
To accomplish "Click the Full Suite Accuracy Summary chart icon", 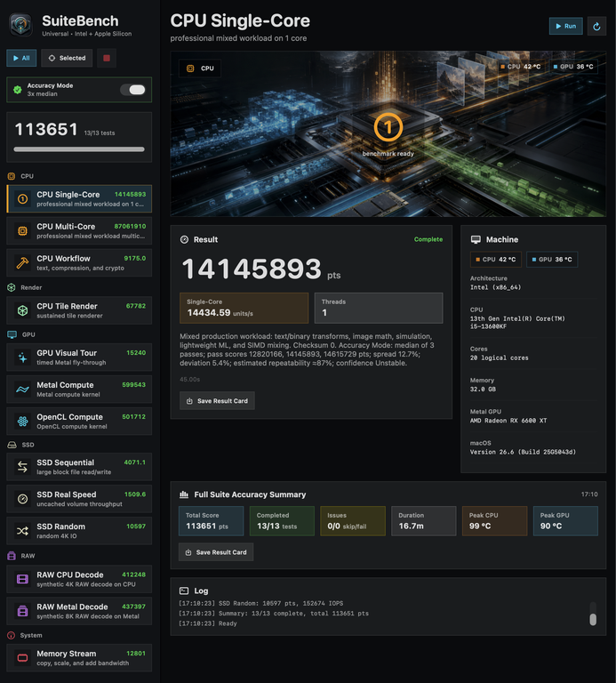I will [x=184, y=494].
